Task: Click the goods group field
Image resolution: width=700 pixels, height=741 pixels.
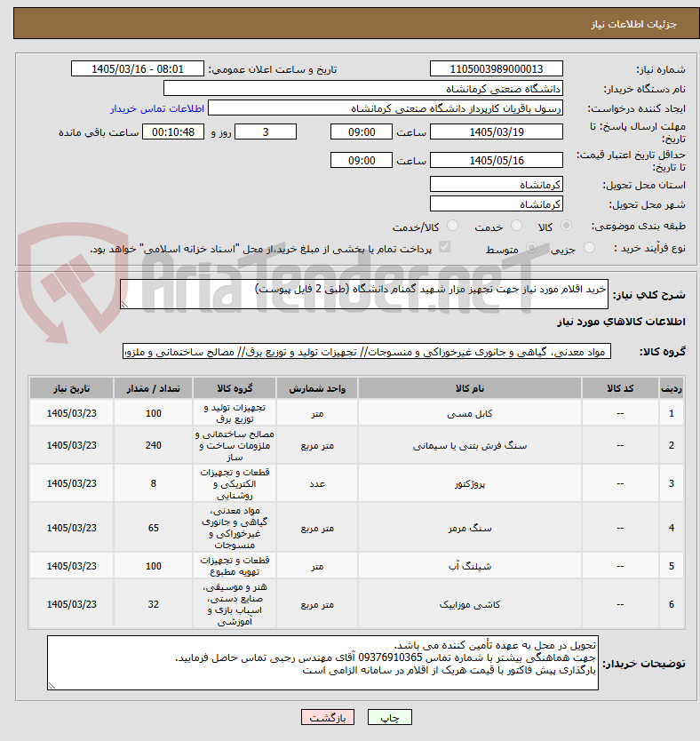Action: [367, 352]
